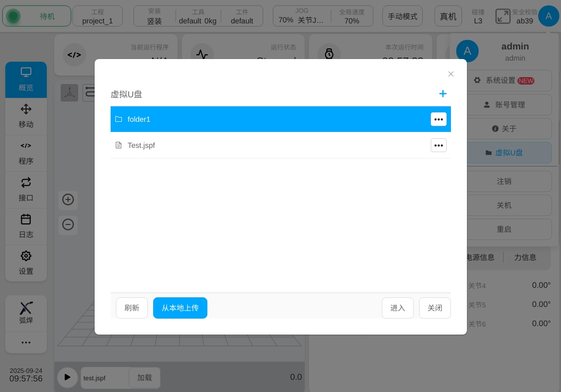The image size is (561, 392).
Task: Click the 刷新 refresh button
Action: point(132,308)
